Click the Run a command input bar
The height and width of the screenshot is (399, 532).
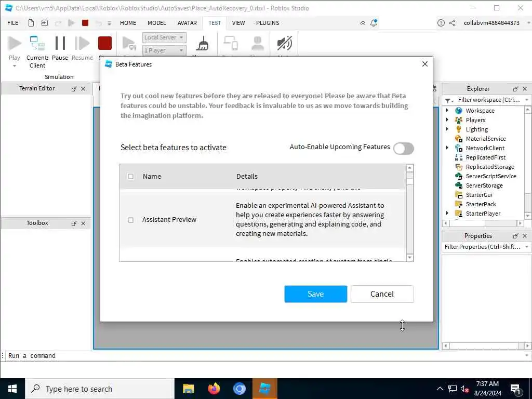click(266, 355)
